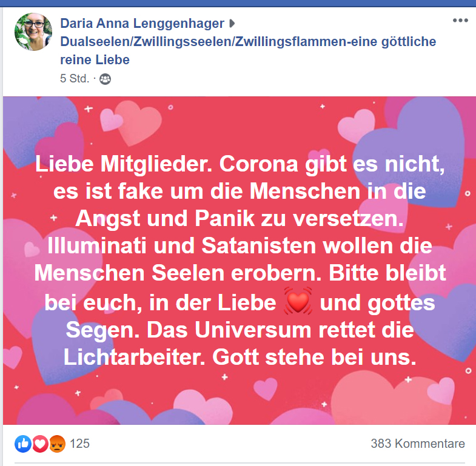Open the Dualseelen/Zwillingsseelen/Zwillingsflammen group link
476x466 pixels.
(x=248, y=42)
